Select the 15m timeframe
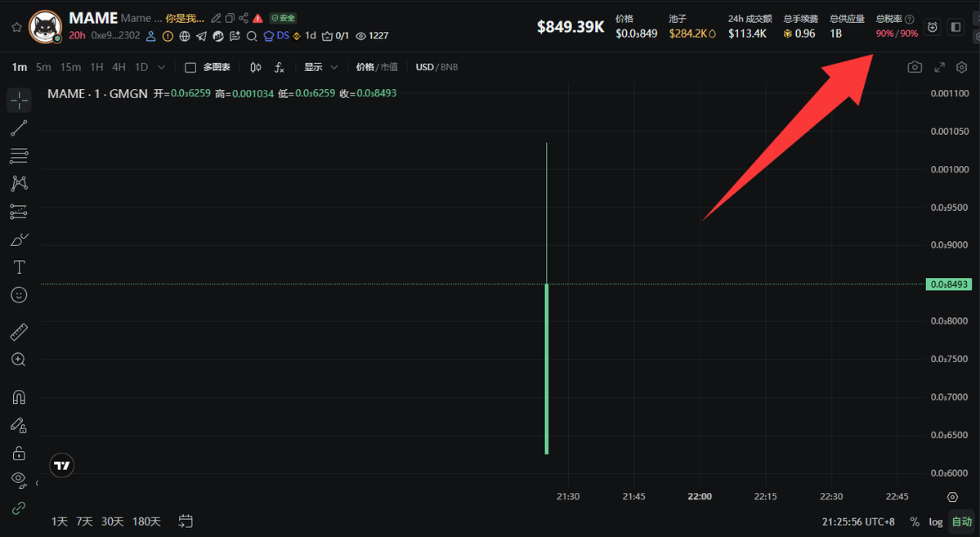The width and height of the screenshot is (980, 537). click(70, 67)
